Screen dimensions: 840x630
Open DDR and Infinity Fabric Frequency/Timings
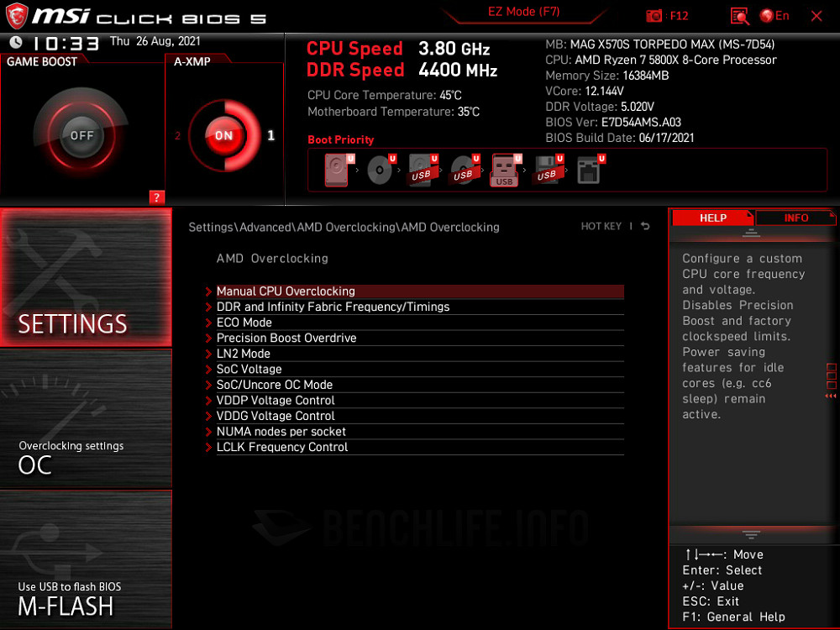tap(333, 307)
